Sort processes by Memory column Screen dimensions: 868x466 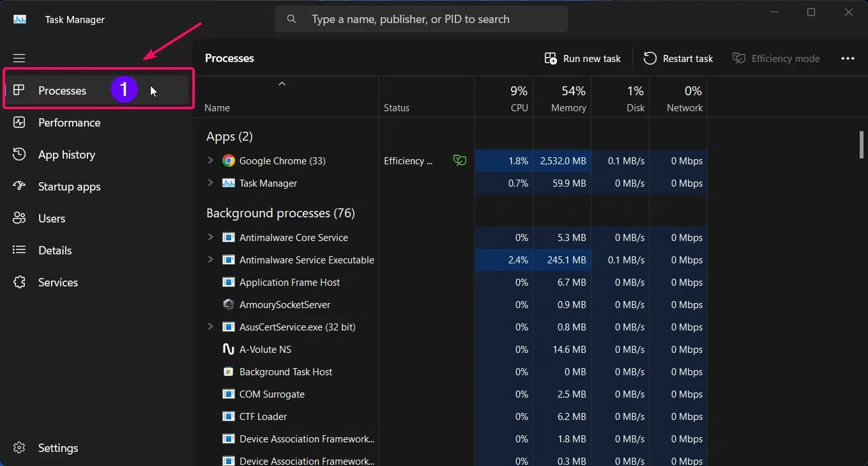[562, 98]
